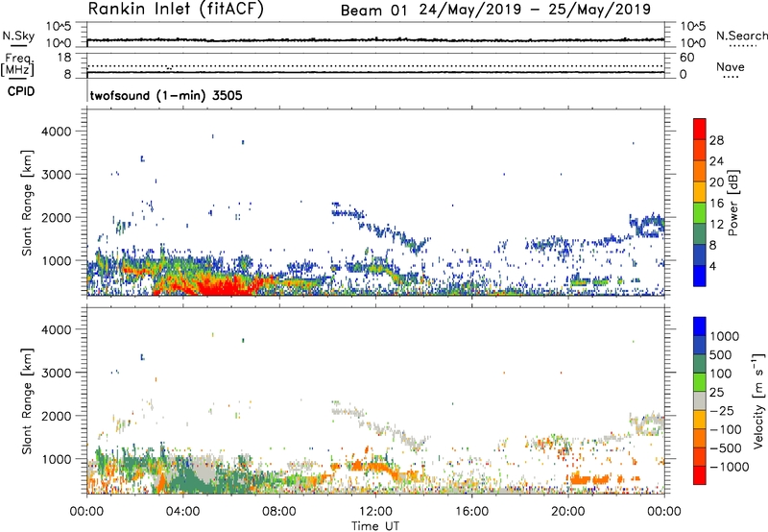Click the '4000' tick on power panel
Screen dimensions: 768x532
(57, 132)
